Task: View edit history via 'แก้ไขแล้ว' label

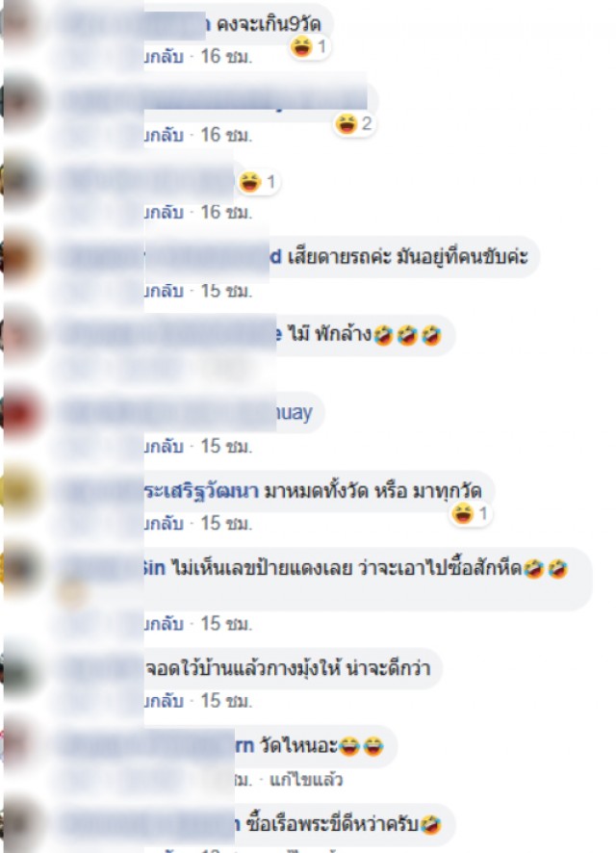Action: [306, 780]
